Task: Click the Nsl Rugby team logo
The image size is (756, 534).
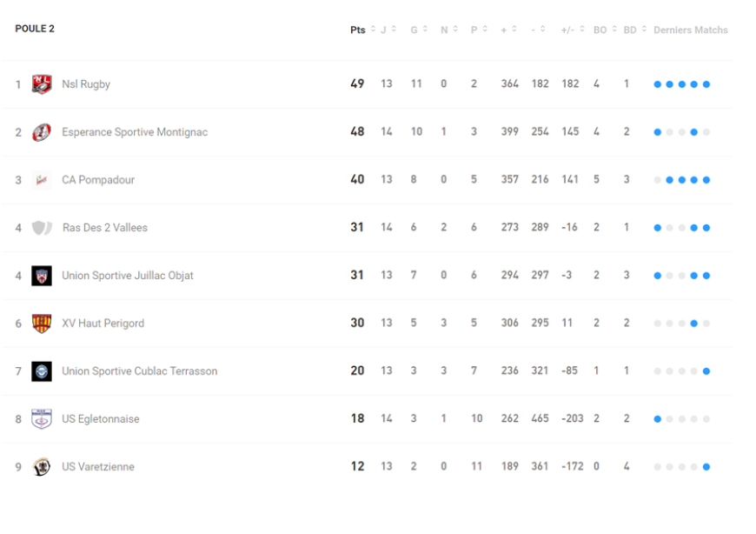Action: tap(42, 84)
